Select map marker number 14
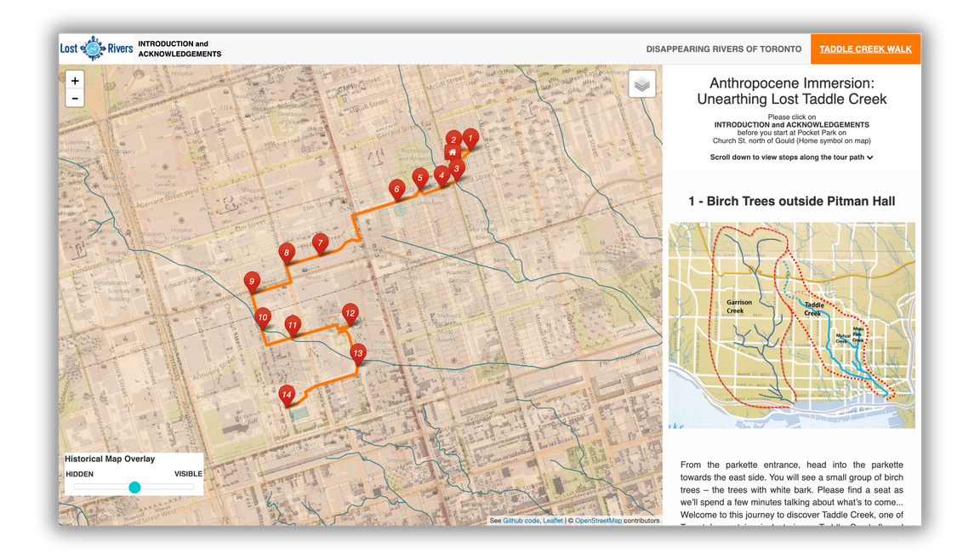 click(x=288, y=394)
